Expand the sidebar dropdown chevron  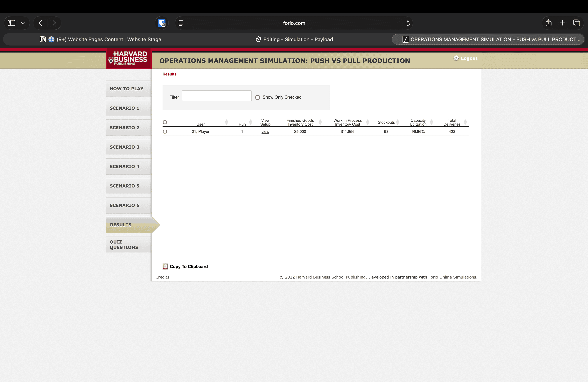coord(23,23)
